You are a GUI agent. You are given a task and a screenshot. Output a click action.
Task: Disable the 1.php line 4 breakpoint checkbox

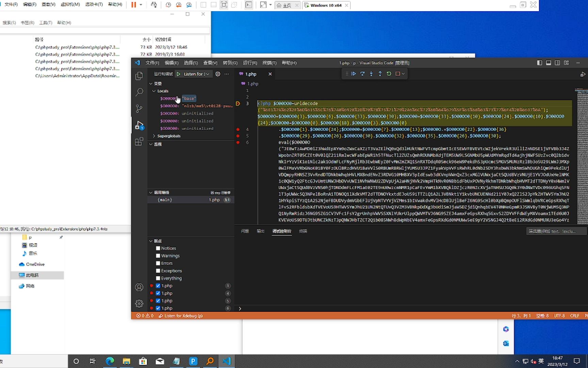tap(158, 293)
